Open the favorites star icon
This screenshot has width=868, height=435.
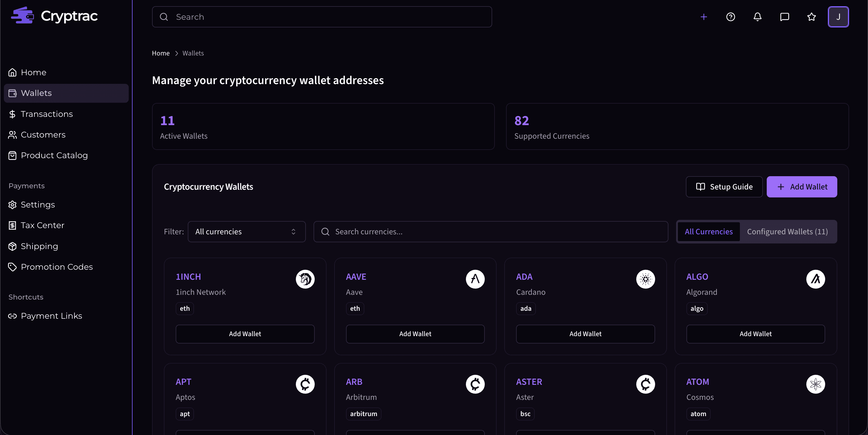point(811,17)
